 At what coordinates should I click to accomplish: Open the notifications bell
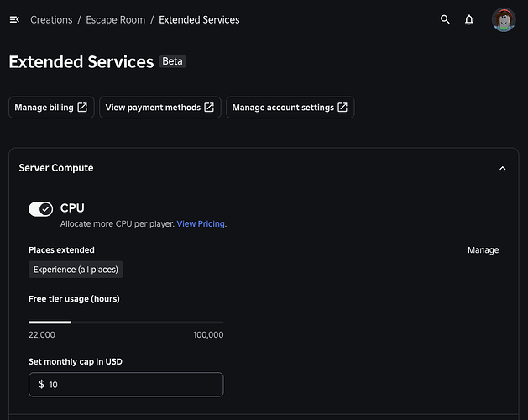469,20
